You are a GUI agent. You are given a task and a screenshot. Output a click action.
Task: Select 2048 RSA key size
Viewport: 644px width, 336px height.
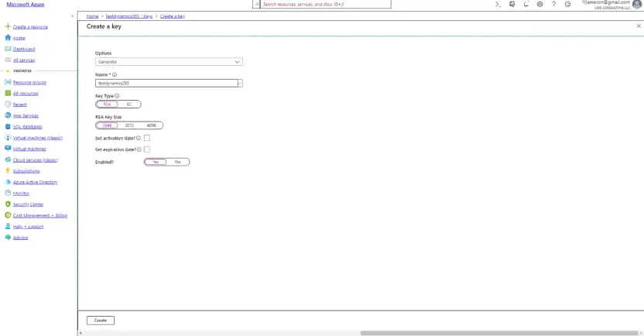107,125
